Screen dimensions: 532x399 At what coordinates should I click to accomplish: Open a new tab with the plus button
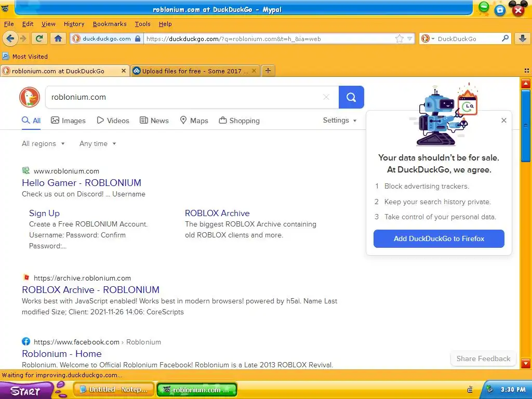268,71
